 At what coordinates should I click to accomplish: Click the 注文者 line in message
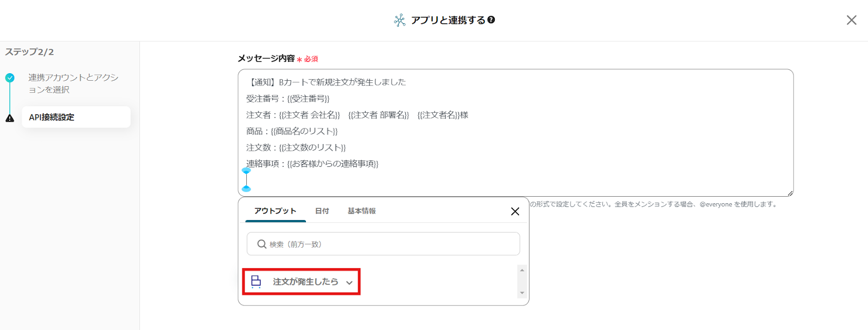coord(357,115)
